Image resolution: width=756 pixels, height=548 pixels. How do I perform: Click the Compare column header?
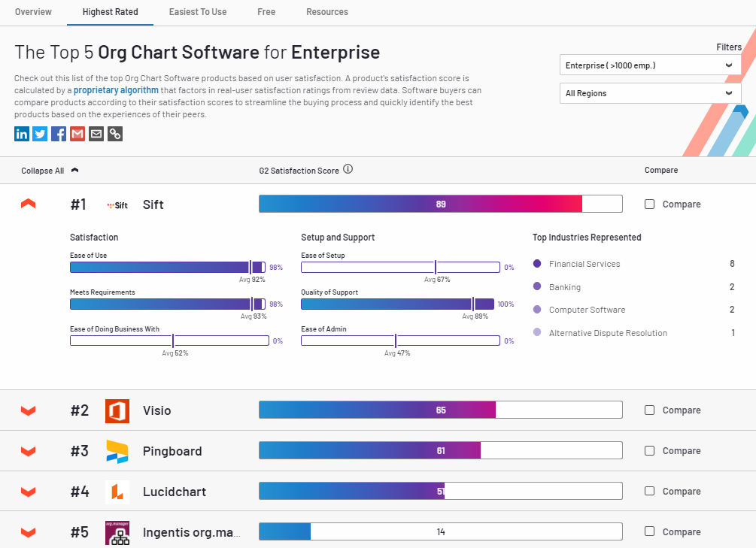click(x=661, y=170)
